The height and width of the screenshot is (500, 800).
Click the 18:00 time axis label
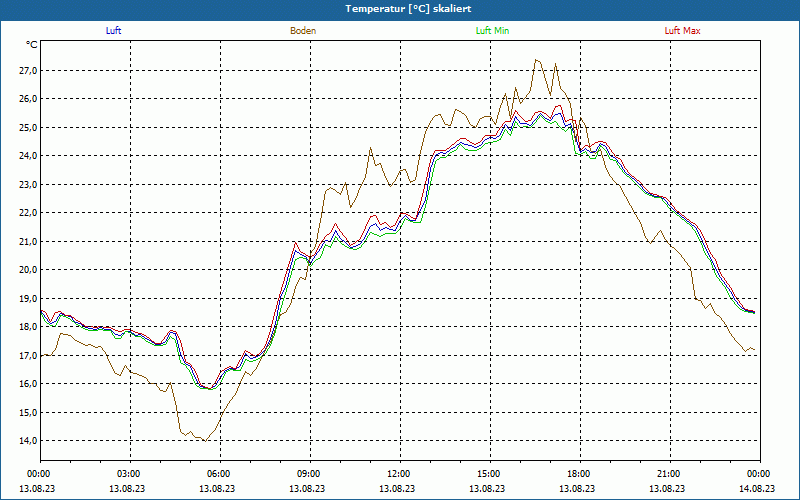point(579,474)
